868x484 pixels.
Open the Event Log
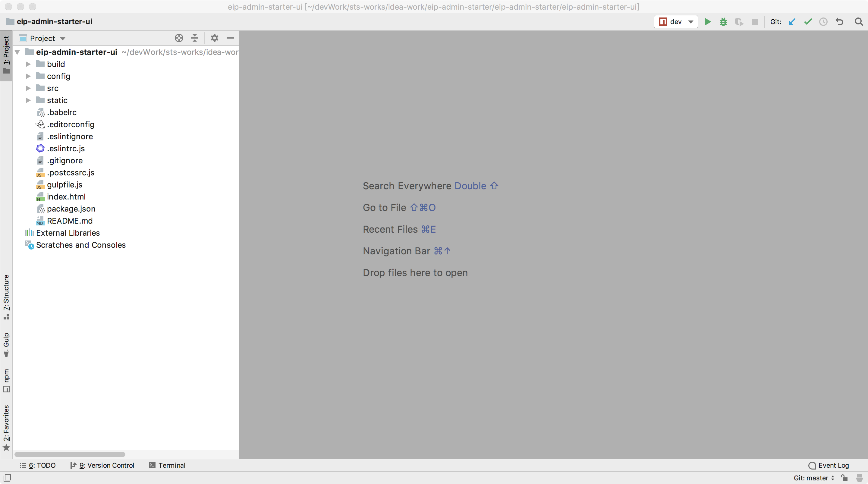pos(829,465)
